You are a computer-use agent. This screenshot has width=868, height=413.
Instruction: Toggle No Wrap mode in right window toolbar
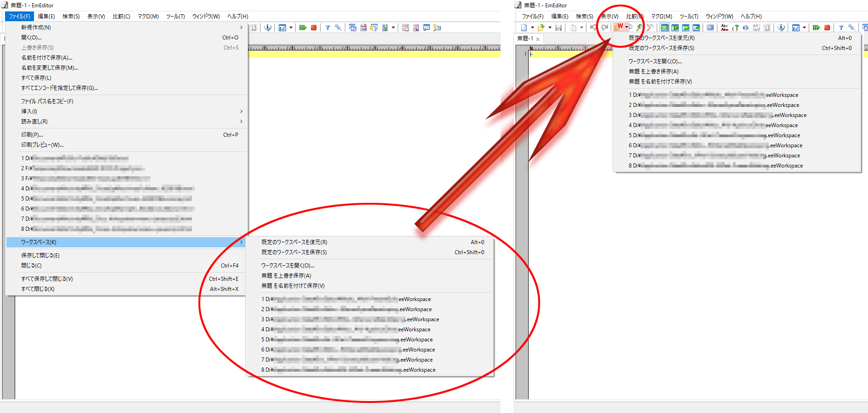[x=665, y=28]
